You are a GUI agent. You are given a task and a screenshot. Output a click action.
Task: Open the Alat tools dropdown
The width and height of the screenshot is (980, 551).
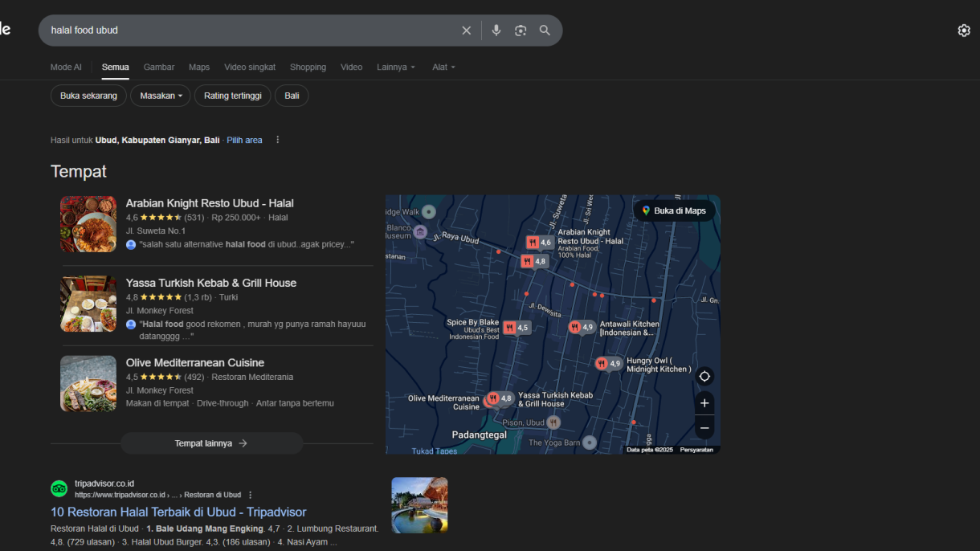(x=443, y=67)
